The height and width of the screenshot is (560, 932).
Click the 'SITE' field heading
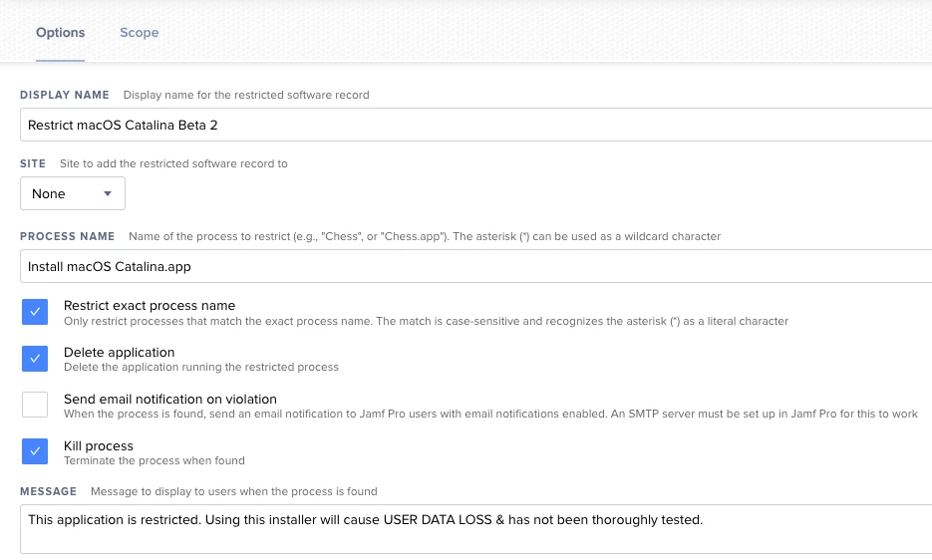click(x=33, y=163)
